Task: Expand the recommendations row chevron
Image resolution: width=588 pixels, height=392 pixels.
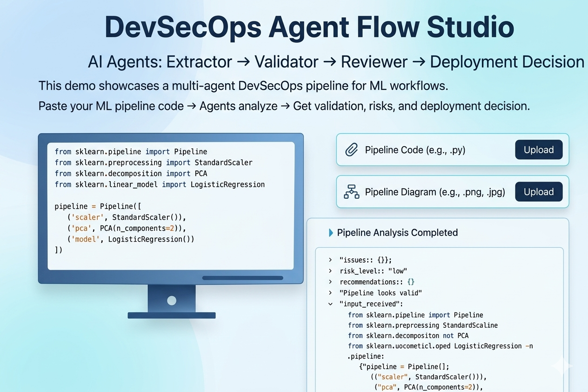Action: tap(330, 282)
